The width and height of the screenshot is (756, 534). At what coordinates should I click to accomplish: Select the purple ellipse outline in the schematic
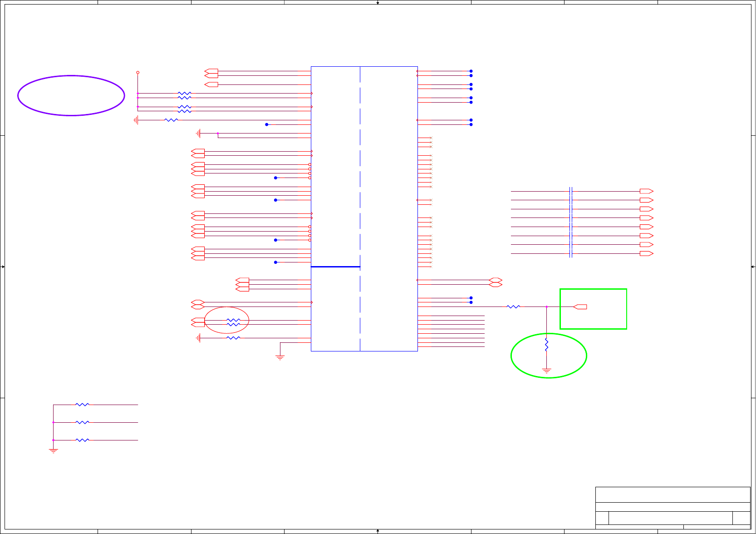coord(71,95)
